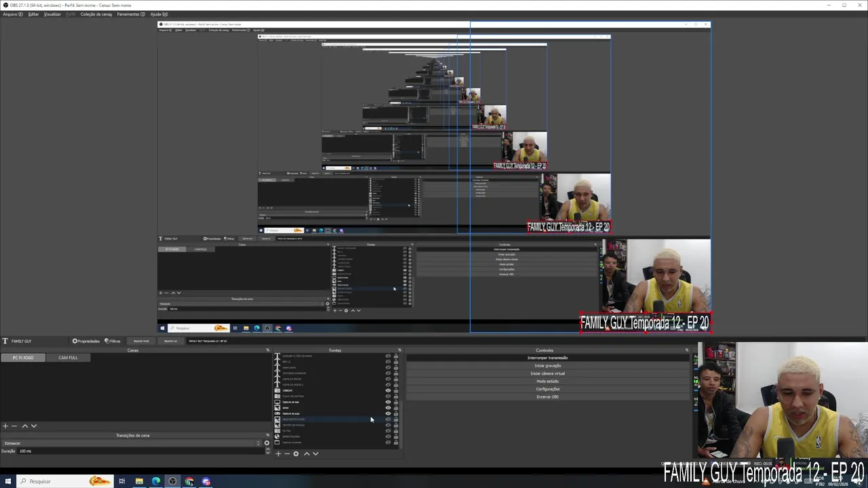The width and height of the screenshot is (868, 488).
Task: Click Captura de janela window icon
Action: coord(277,443)
